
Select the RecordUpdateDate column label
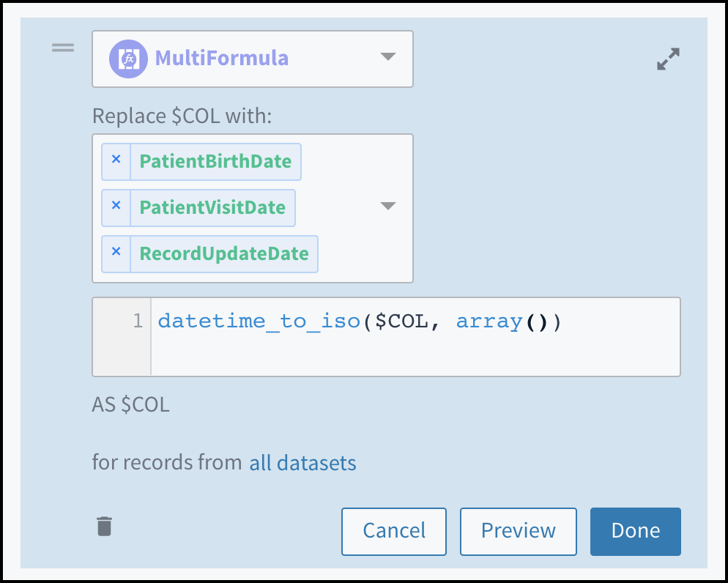(x=224, y=253)
